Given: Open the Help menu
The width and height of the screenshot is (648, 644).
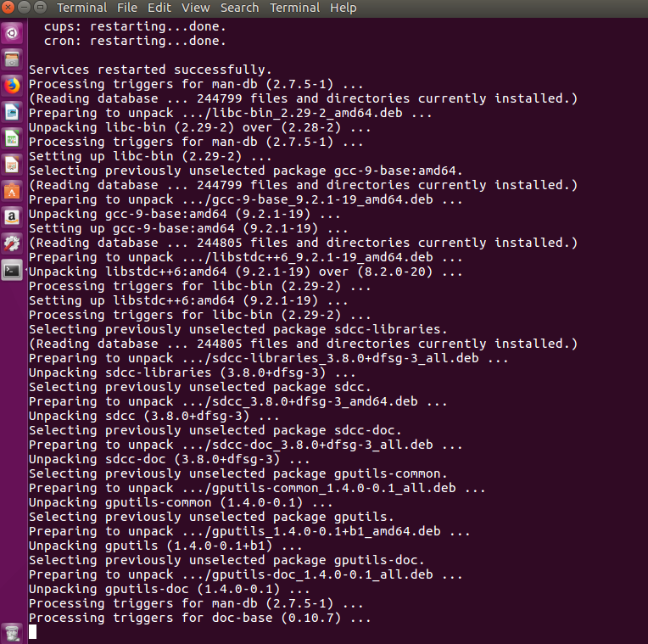Looking at the screenshot, I should click(343, 8).
